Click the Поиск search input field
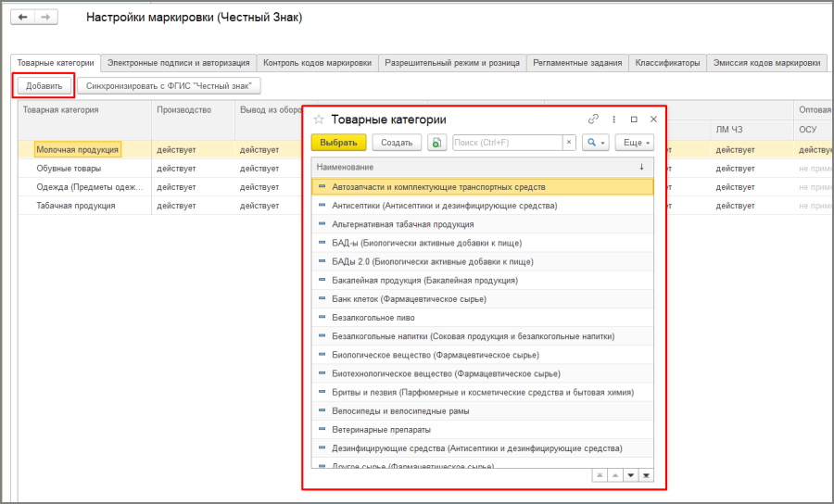The width and height of the screenshot is (834, 504). pyautogui.click(x=508, y=143)
